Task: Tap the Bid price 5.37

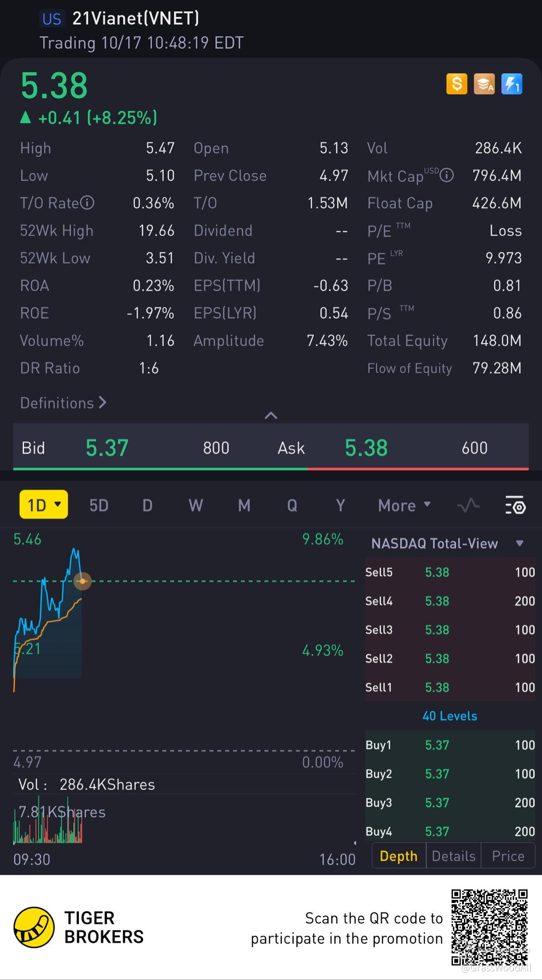Action: pos(107,448)
